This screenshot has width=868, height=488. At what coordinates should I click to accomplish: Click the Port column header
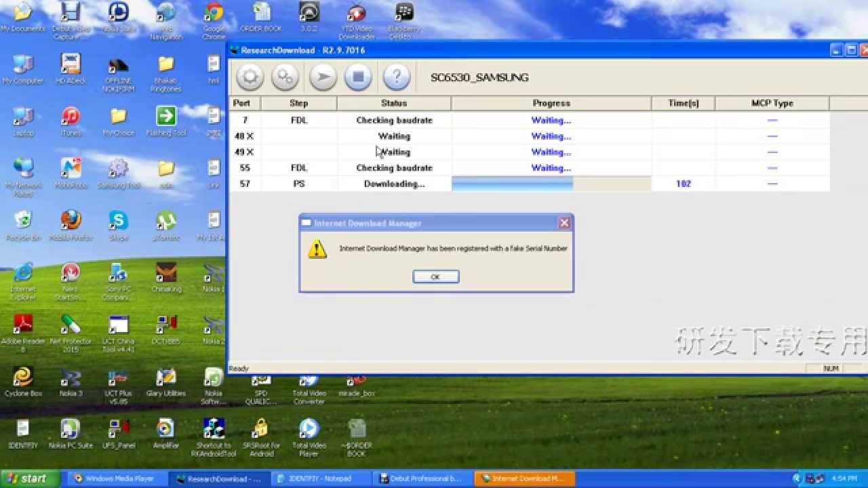click(x=245, y=103)
